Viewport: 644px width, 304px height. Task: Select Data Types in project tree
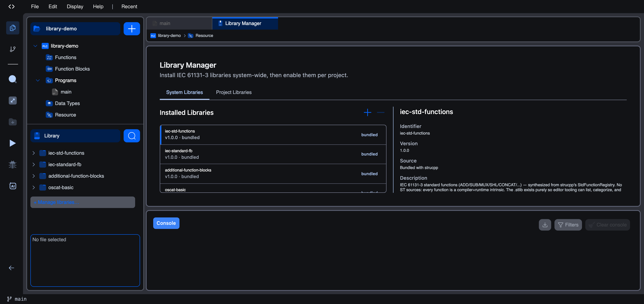[67, 103]
